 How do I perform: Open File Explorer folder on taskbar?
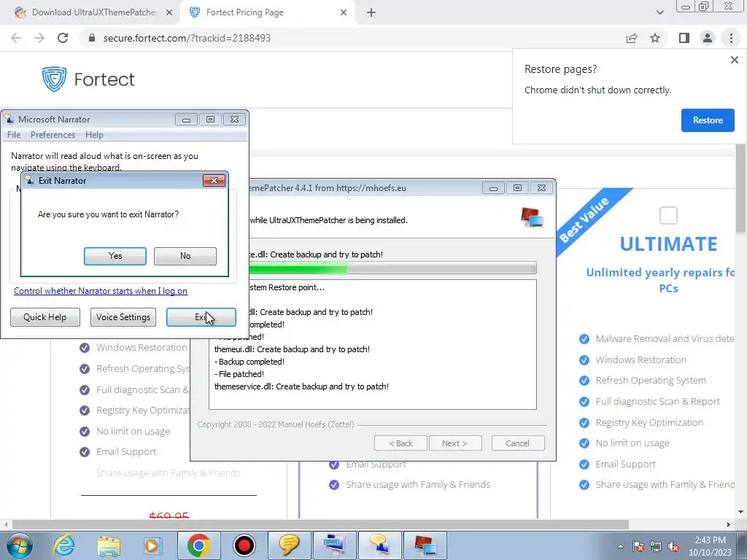point(109,545)
